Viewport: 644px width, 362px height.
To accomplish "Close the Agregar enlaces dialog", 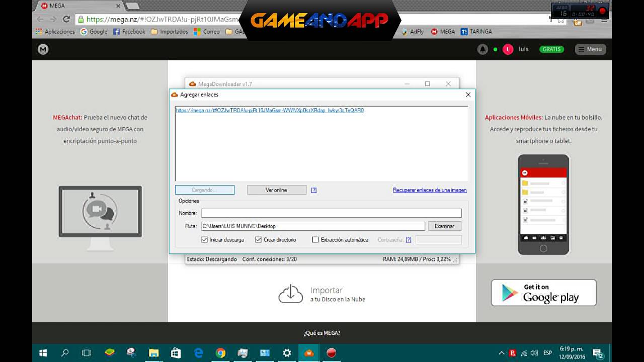I will 468,95.
